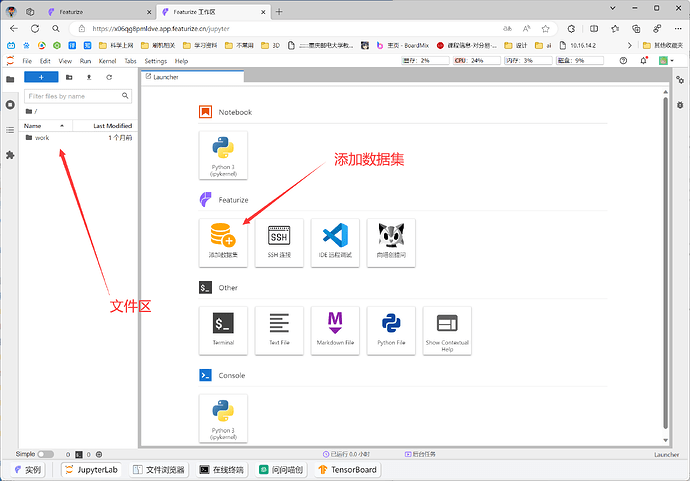Open the Help menu
This screenshot has width=690, height=481.
[181, 61]
